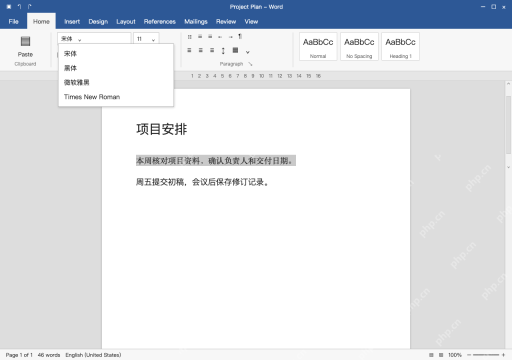Click the heading text 项目安排
This screenshot has width=512, height=360.
162,129
